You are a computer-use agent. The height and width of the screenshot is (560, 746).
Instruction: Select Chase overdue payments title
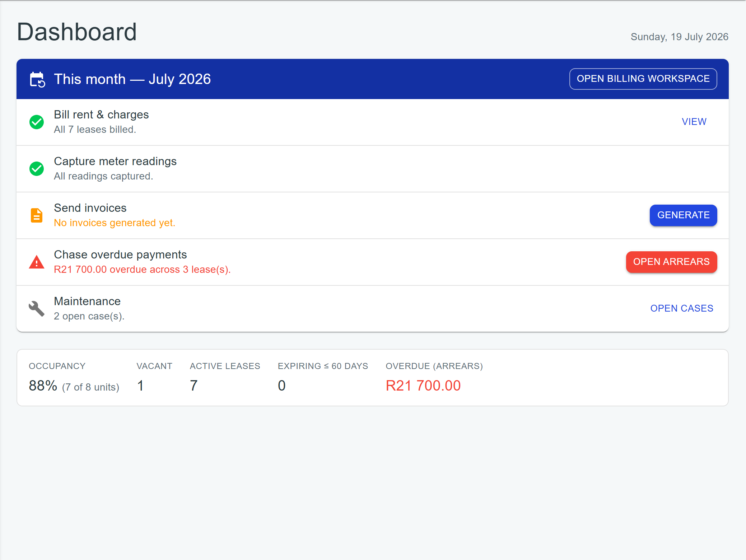pos(120,255)
